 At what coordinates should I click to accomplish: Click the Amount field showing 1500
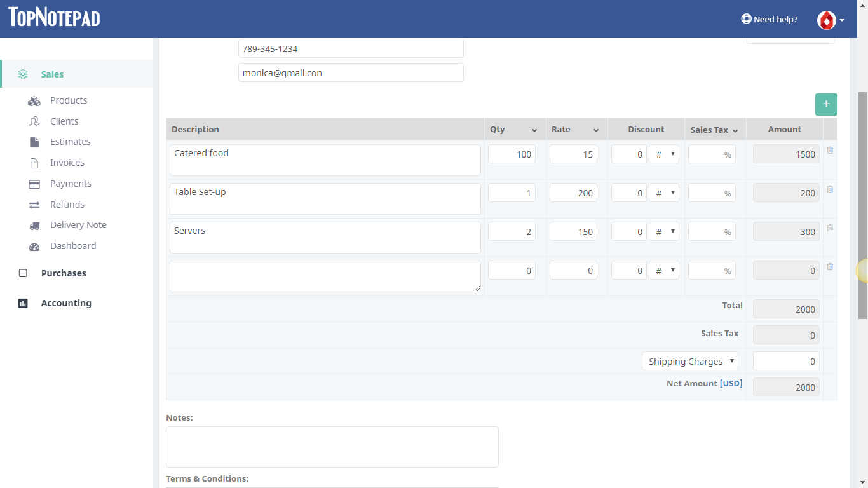click(x=786, y=154)
